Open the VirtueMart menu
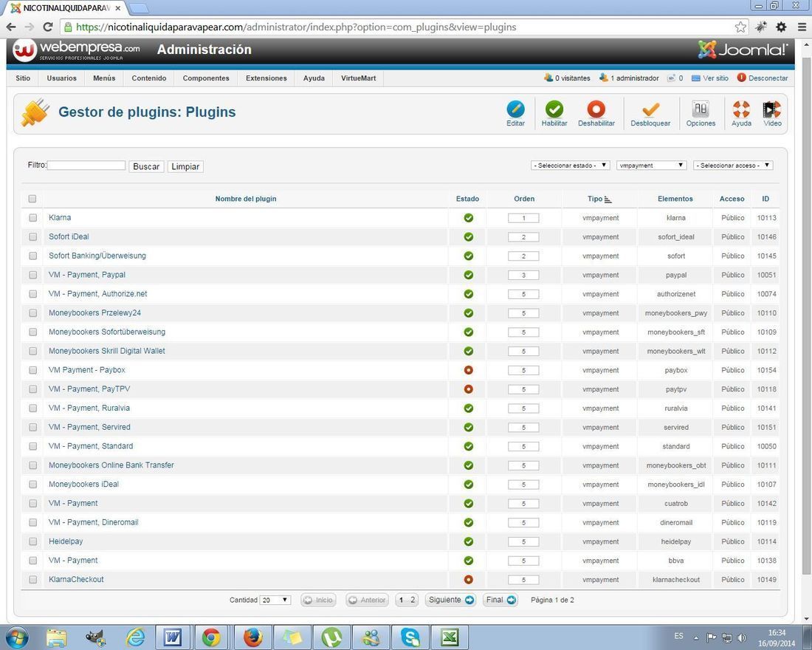 358,78
